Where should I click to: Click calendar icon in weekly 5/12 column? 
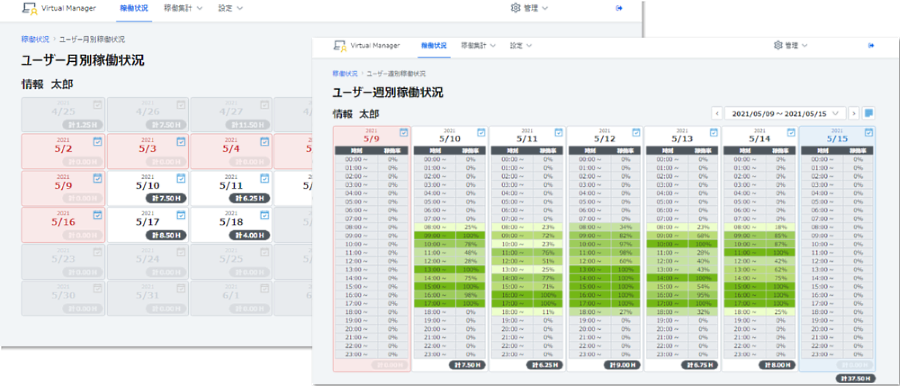pyautogui.click(x=637, y=133)
